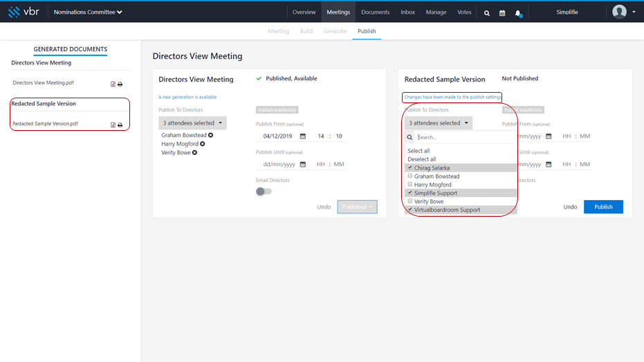The width and height of the screenshot is (644, 362).
Task: Switch to the Build tab
Action: (306, 31)
